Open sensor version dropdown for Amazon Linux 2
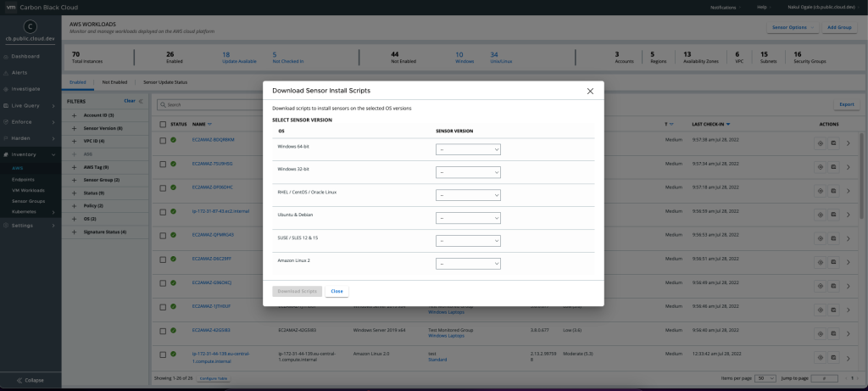 (x=468, y=264)
